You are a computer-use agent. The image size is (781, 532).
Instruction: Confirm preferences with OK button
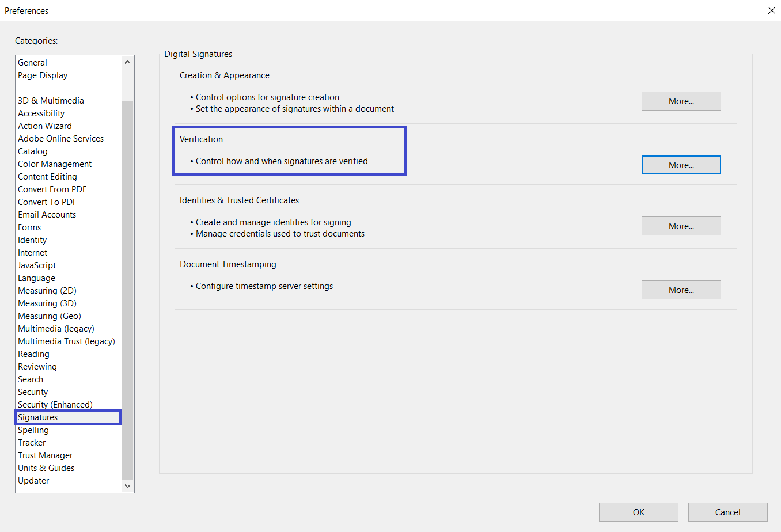638,512
